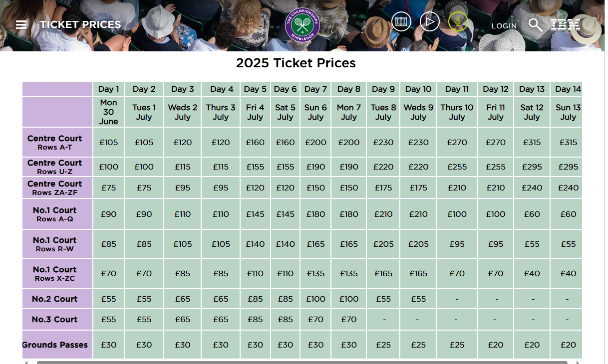Select the Thurs 10 July date cell
The height and width of the screenshot is (364, 608).
(x=457, y=112)
